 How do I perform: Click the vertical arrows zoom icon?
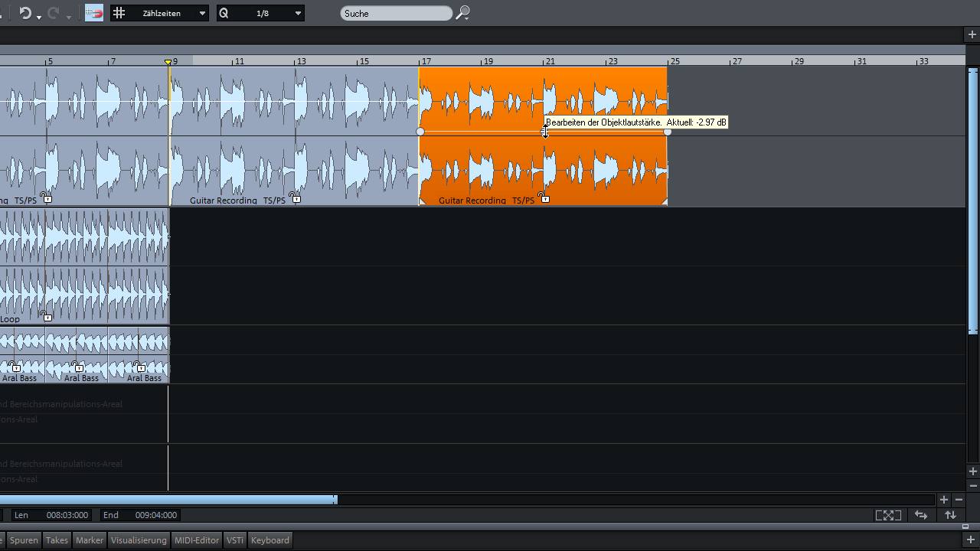(x=950, y=515)
